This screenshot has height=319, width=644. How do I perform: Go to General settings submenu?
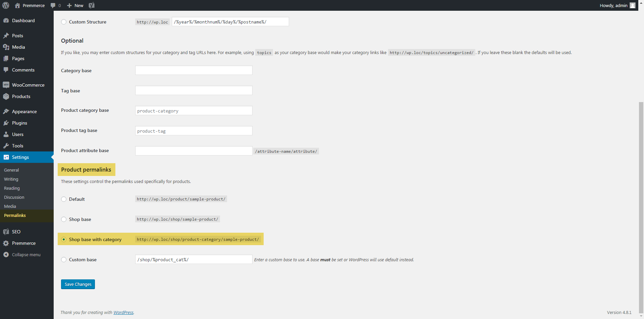click(11, 170)
